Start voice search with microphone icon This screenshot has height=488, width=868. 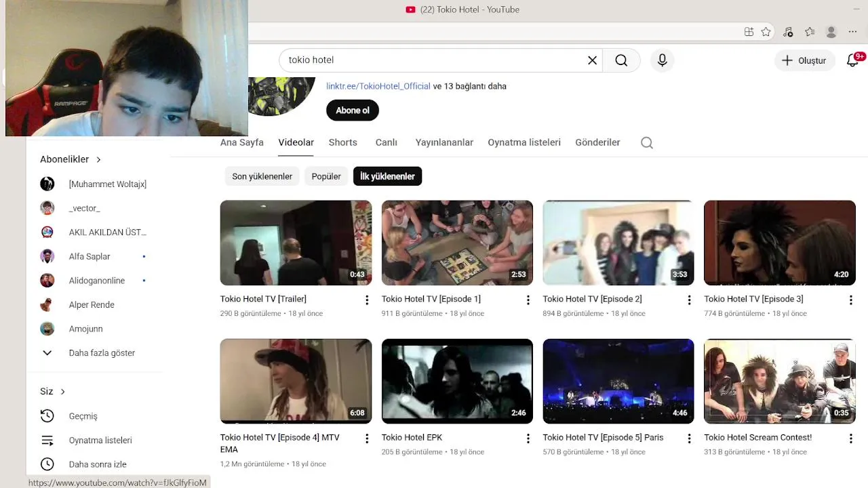pos(663,60)
